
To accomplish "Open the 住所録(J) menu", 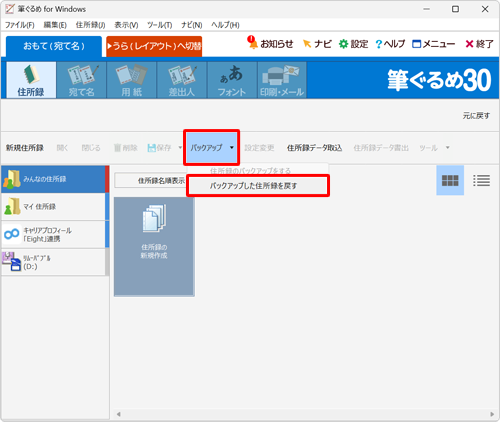I will (90, 25).
